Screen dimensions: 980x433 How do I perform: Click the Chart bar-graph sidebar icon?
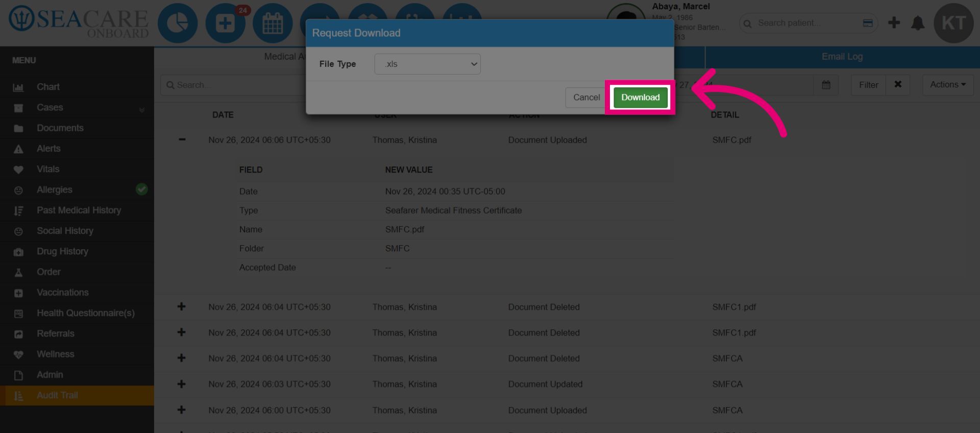(18, 88)
